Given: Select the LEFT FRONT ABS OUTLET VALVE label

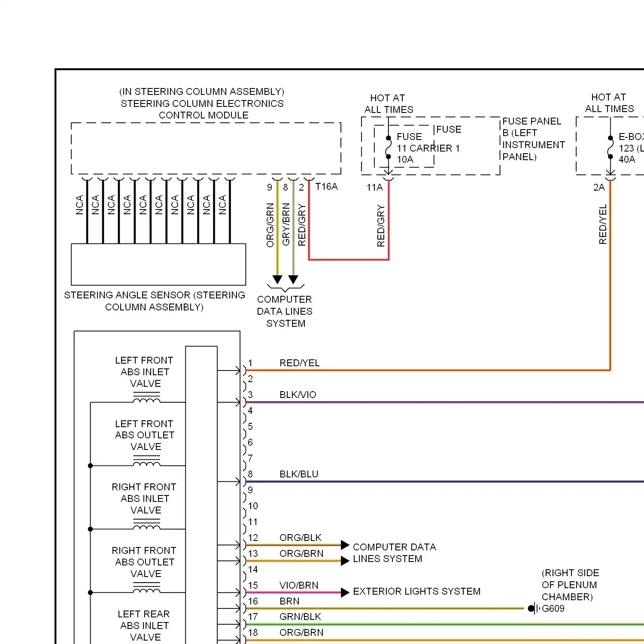Looking at the screenshot, I should (x=145, y=435).
